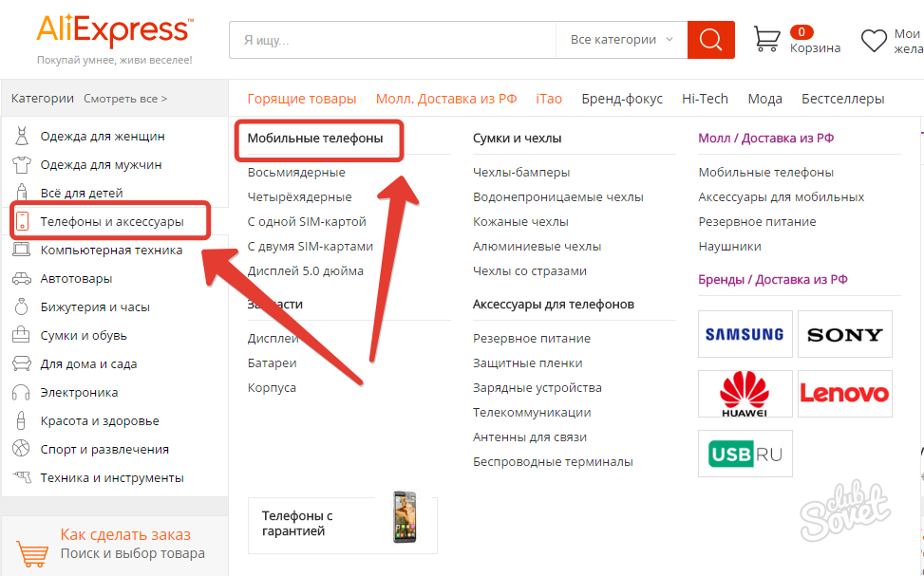This screenshot has height=576, width=924.
Task: Open the Samsung brand logo
Action: [x=745, y=334]
